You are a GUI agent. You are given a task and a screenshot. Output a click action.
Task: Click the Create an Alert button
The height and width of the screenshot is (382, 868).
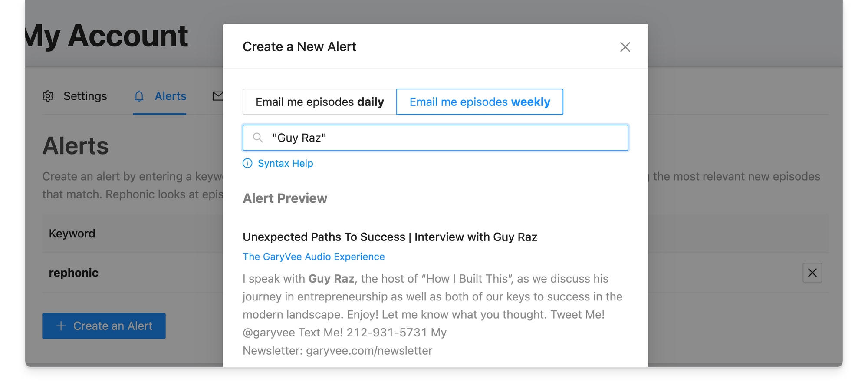[104, 326]
